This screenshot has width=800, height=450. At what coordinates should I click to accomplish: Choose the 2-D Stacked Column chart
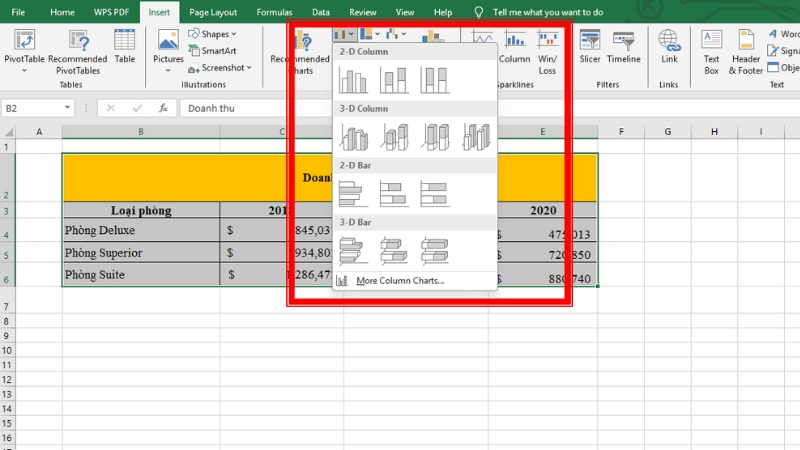(394, 79)
